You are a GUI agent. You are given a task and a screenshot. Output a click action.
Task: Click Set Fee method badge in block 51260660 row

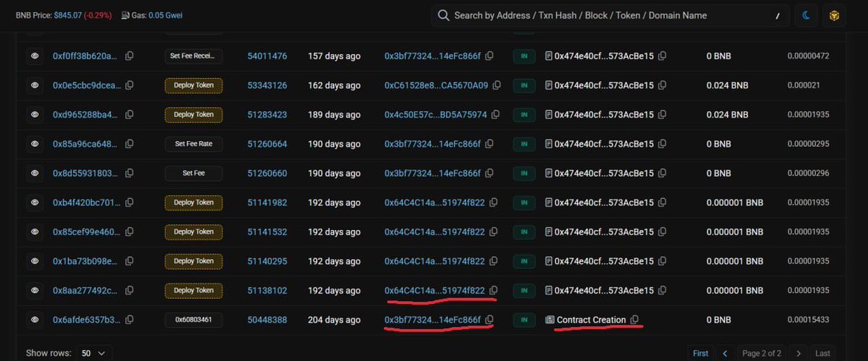[193, 174]
